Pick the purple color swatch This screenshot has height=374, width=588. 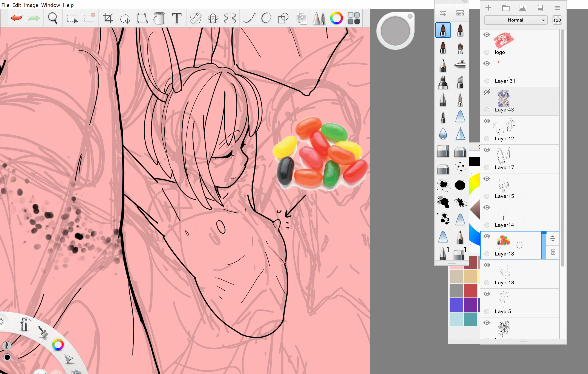(x=470, y=305)
